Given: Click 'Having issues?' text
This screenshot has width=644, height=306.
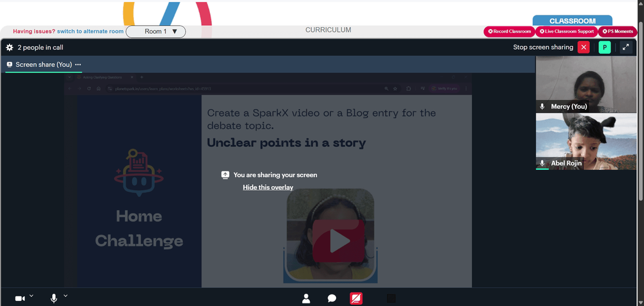Looking at the screenshot, I should pyautogui.click(x=34, y=31).
